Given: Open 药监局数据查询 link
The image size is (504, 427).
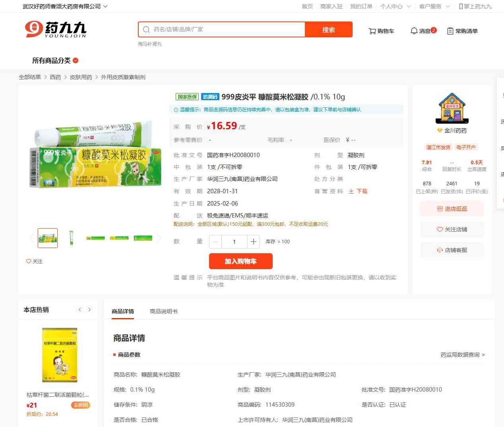Looking at the screenshot, I should pos(463,355).
